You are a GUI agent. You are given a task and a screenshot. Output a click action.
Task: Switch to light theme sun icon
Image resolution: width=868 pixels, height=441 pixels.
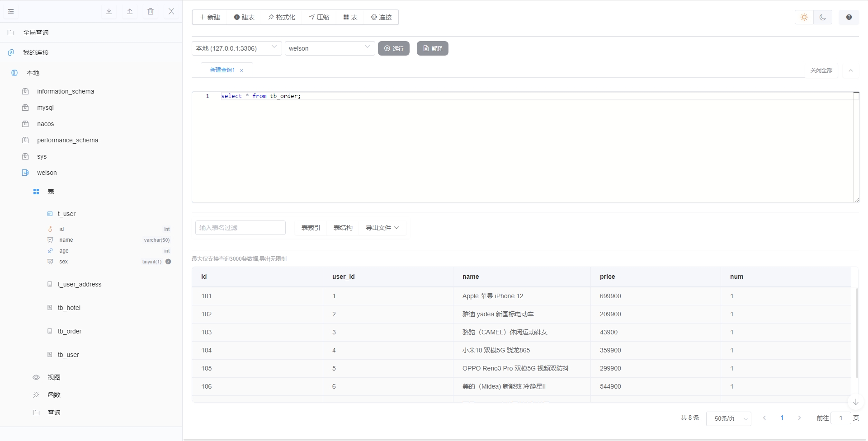click(x=804, y=17)
